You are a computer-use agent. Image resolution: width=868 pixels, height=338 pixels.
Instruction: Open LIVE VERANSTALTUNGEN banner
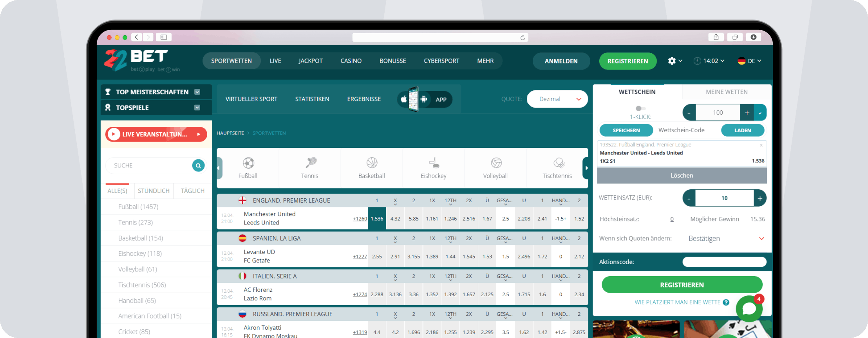point(156,134)
